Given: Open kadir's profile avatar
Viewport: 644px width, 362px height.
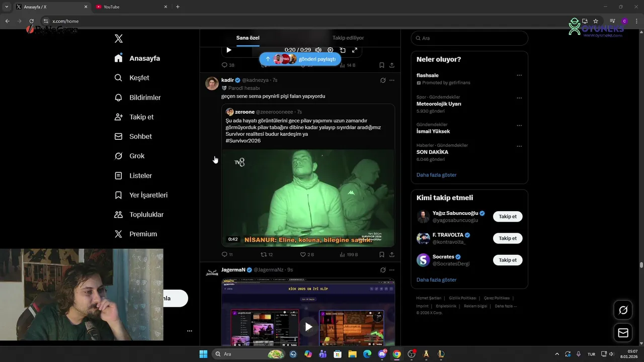Looking at the screenshot, I should click(212, 83).
